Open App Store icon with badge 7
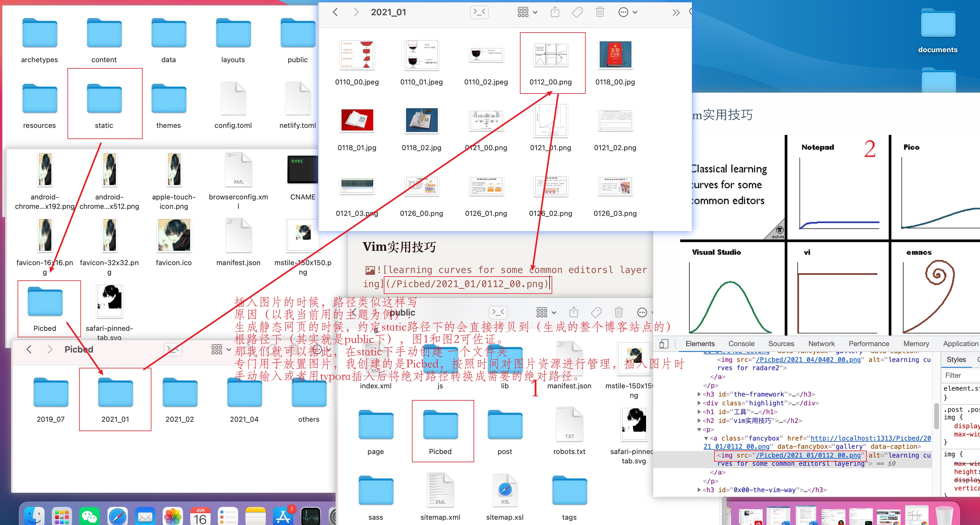The height and width of the screenshot is (525, 980). pyautogui.click(x=283, y=516)
